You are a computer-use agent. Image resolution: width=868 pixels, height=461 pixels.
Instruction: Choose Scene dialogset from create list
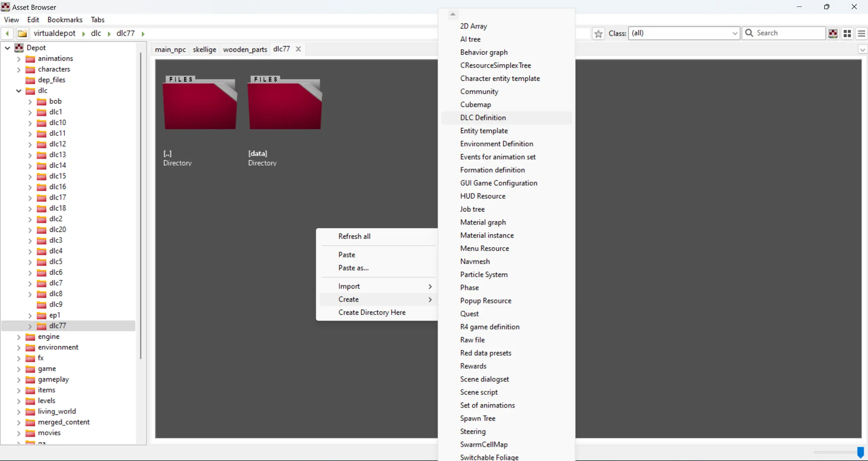(x=506, y=379)
